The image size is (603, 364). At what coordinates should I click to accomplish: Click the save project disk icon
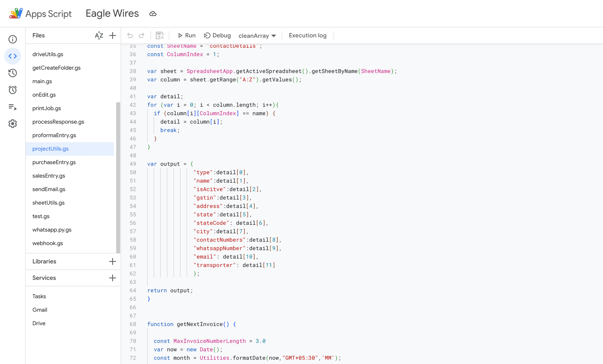pyautogui.click(x=160, y=35)
